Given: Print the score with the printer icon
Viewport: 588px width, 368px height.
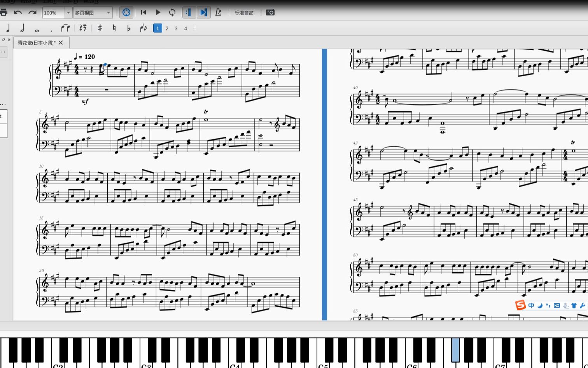Looking at the screenshot, I should click(3, 12).
